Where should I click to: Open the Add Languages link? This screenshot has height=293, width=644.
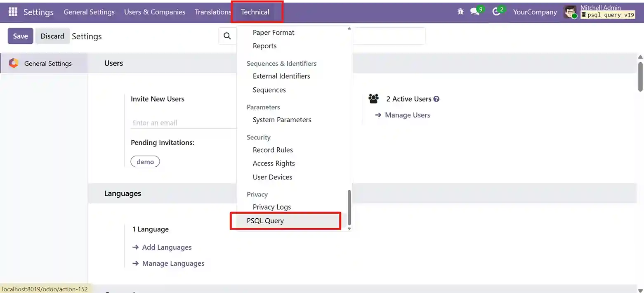click(167, 247)
